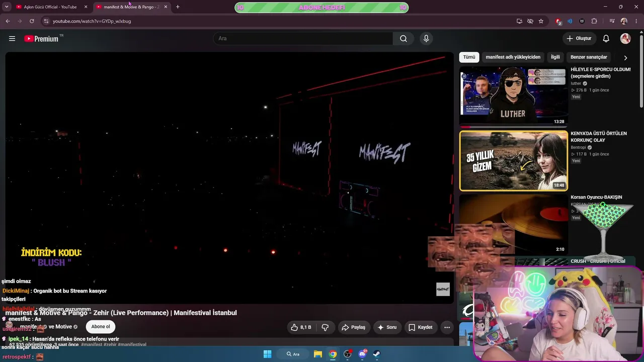Click the Soru button
644x362 pixels.
coord(387,327)
